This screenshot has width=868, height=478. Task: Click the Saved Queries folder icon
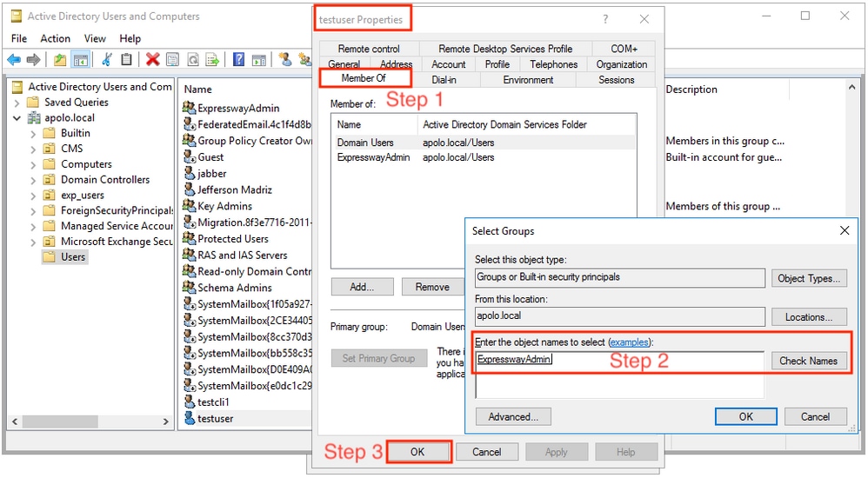coord(33,102)
